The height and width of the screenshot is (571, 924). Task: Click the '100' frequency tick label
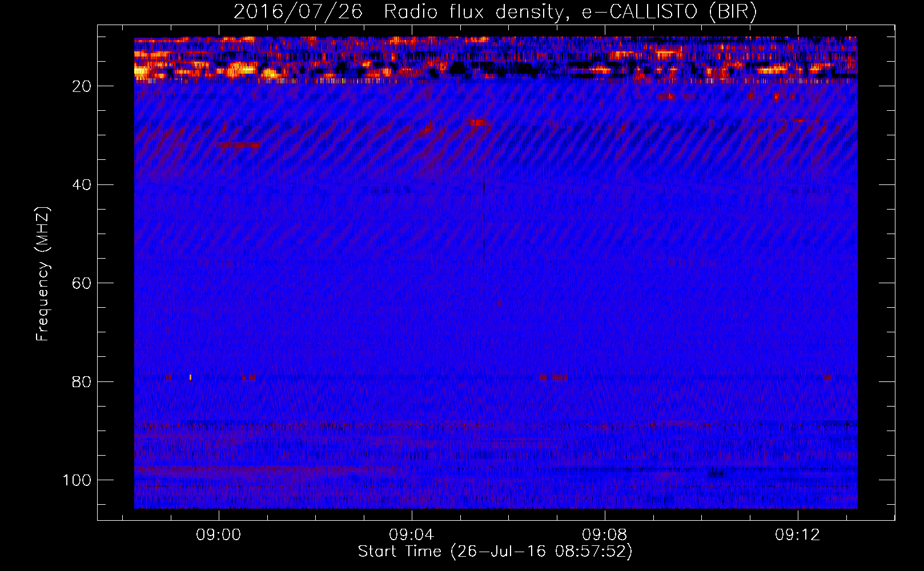77,480
